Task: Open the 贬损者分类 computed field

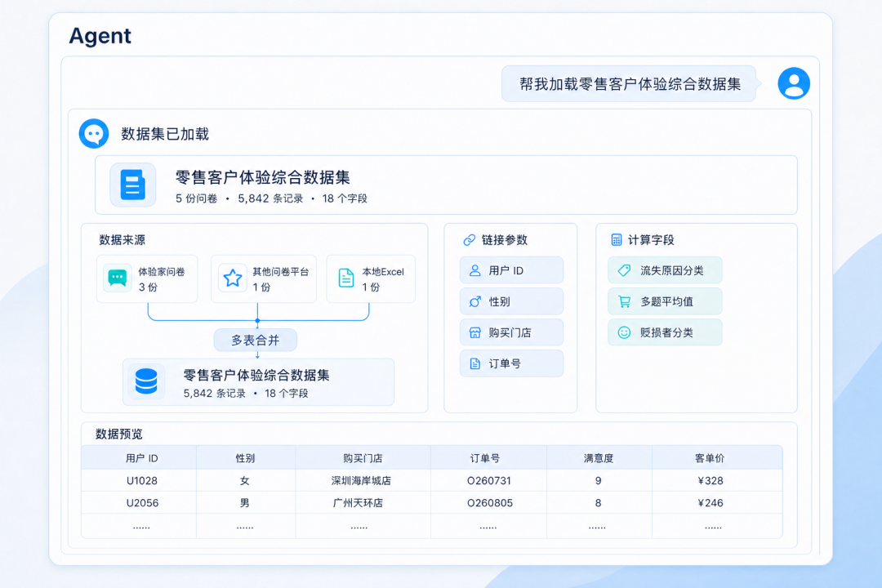Action: [x=665, y=332]
